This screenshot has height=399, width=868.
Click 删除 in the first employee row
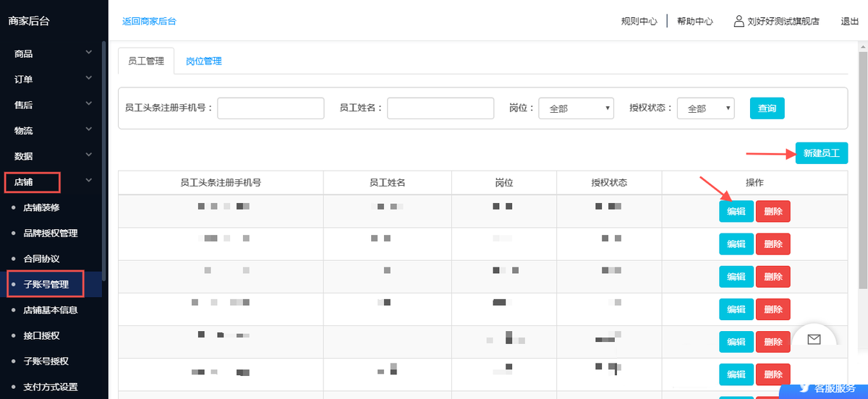click(773, 212)
